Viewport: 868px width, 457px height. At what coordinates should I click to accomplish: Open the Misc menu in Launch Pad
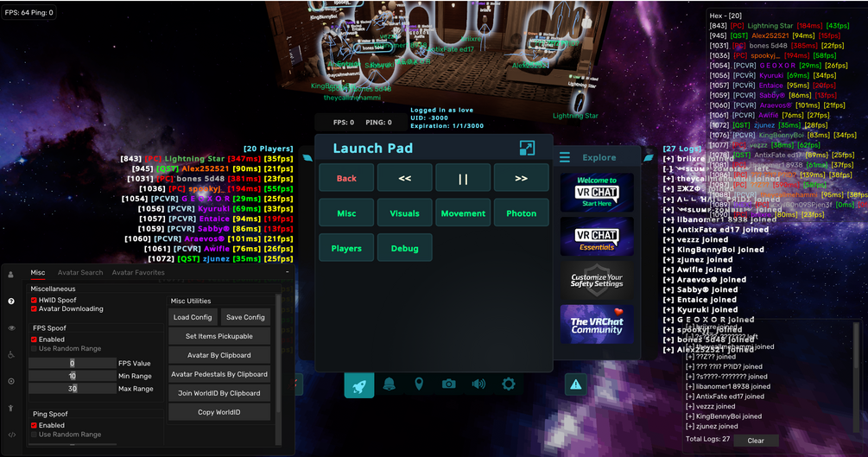[x=346, y=213]
